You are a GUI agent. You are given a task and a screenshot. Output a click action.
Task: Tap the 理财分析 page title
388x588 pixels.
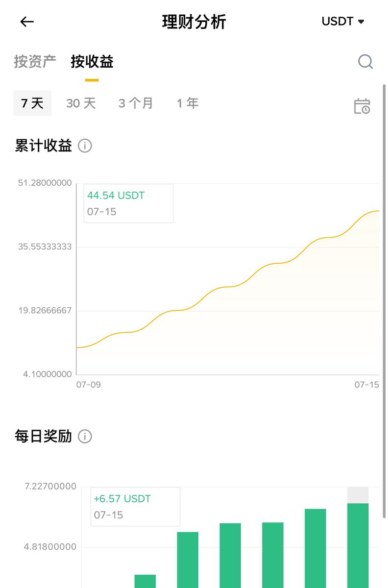click(x=194, y=22)
